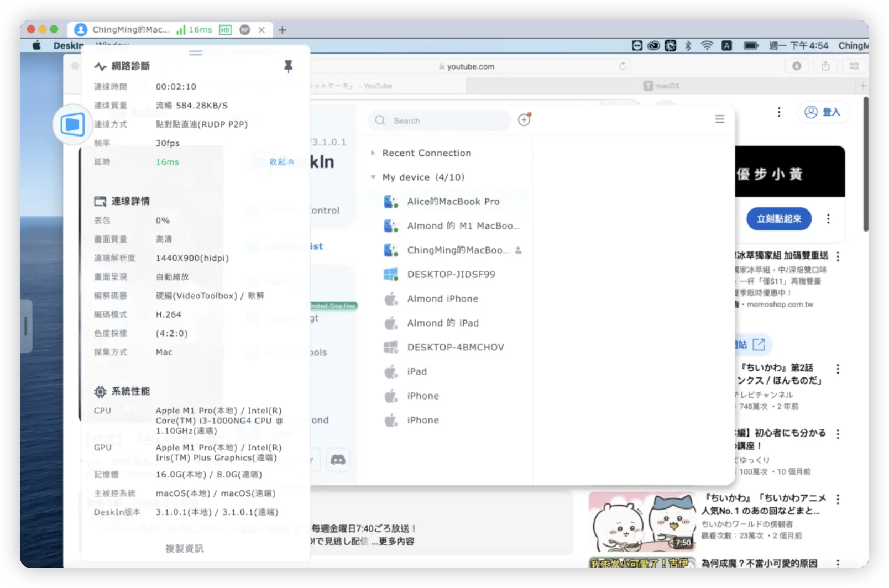This screenshot has width=889, height=588.
Task: Click the Safari downloads icon
Action: 797,66
